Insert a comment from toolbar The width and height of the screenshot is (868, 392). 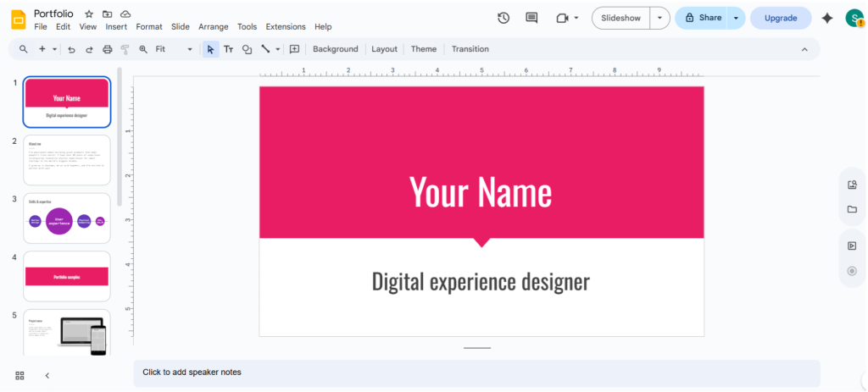pos(294,49)
